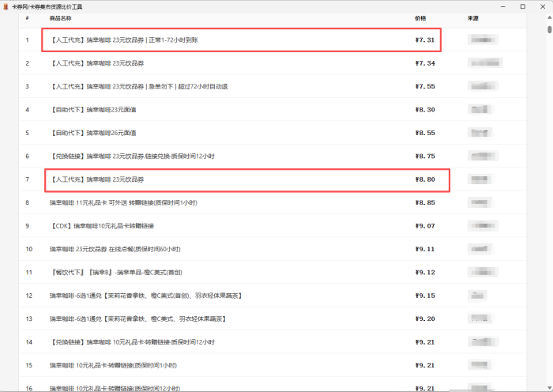
Task: Click row number 13
Action: click(29, 319)
